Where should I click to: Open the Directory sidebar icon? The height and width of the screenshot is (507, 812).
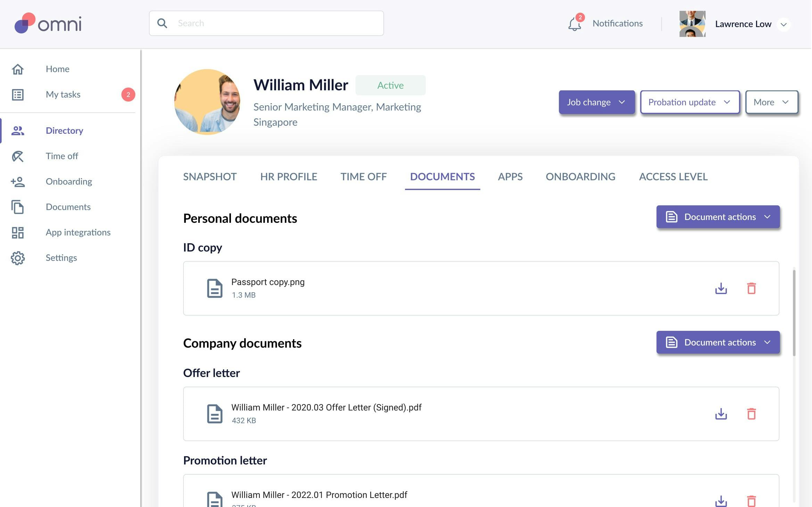(x=18, y=131)
